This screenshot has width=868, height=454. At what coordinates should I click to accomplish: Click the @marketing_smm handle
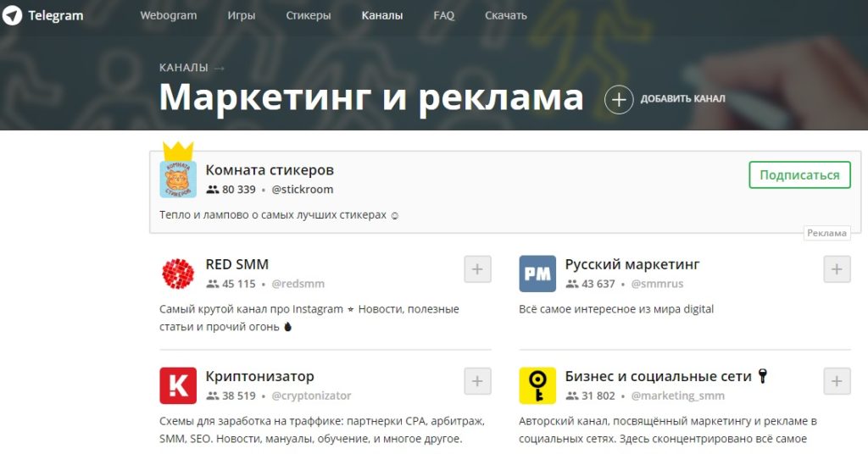click(677, 396)
